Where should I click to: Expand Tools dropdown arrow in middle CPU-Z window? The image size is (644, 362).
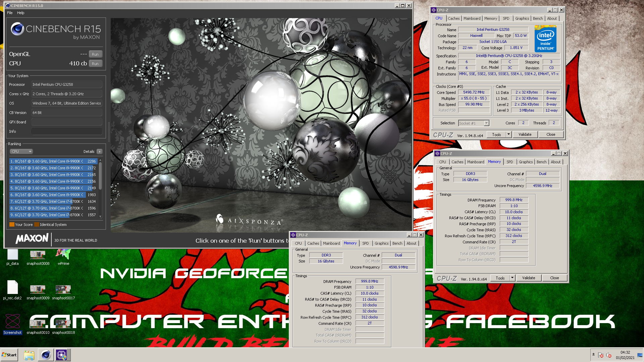pos(512,278)
